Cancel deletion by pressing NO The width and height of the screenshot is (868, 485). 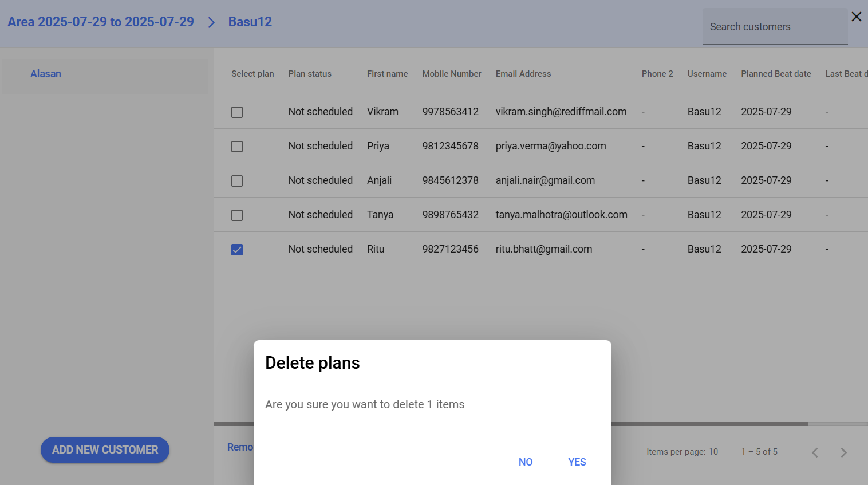pyautogui.click(x=525, y=462)
